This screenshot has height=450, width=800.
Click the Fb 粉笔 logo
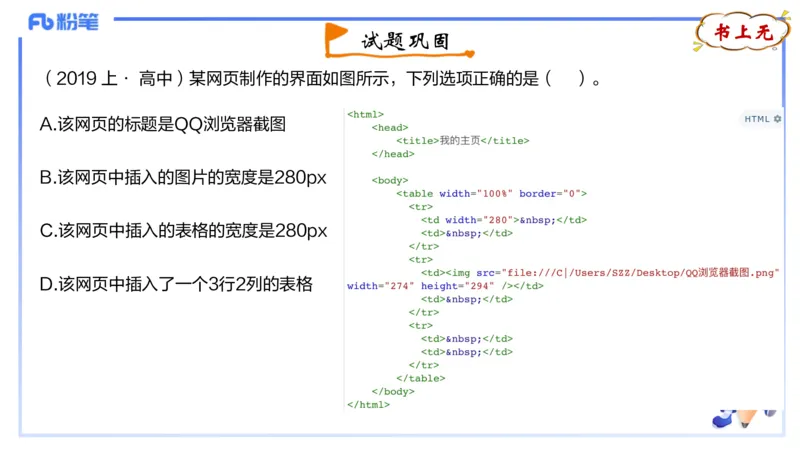click(x=63, y=22)
